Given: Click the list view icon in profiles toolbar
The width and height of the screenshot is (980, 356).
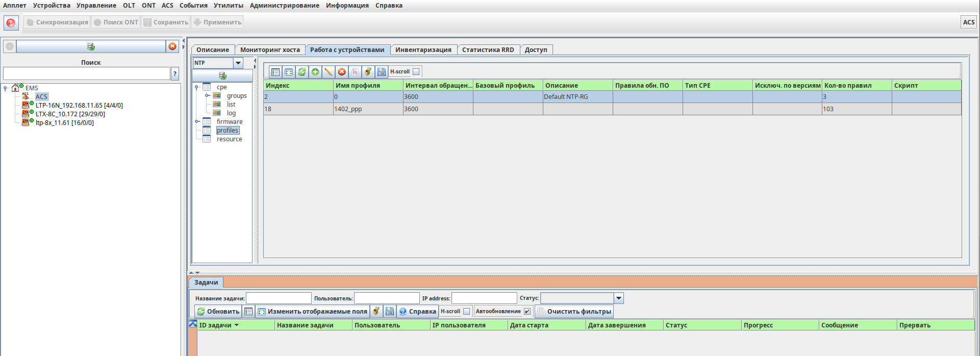Looking at the screenshot, I should click(275, 72).
